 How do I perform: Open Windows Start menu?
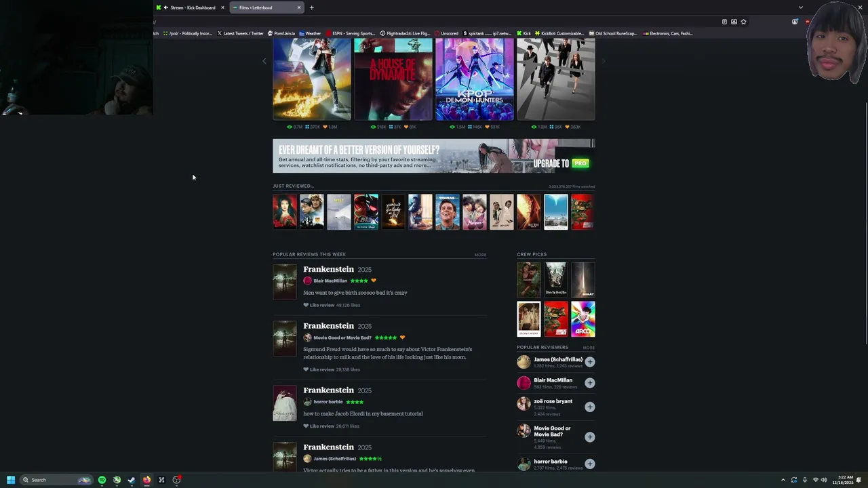[x=11, y=480]
